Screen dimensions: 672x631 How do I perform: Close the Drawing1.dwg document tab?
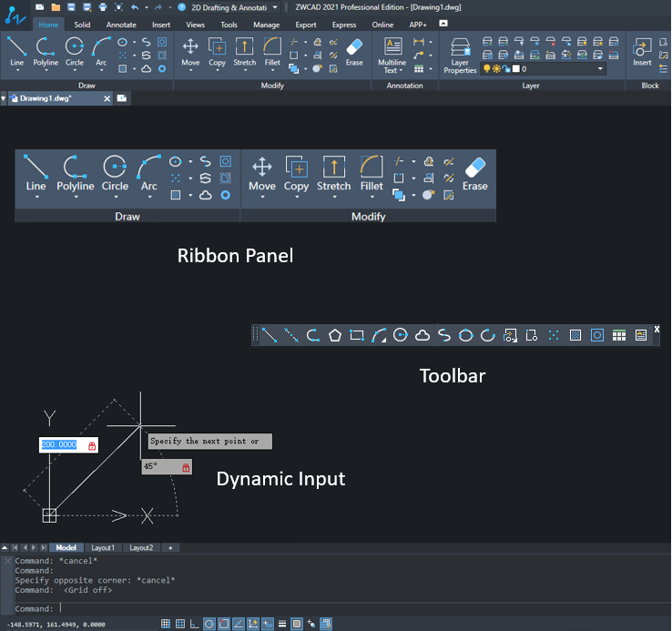[107, 98]
